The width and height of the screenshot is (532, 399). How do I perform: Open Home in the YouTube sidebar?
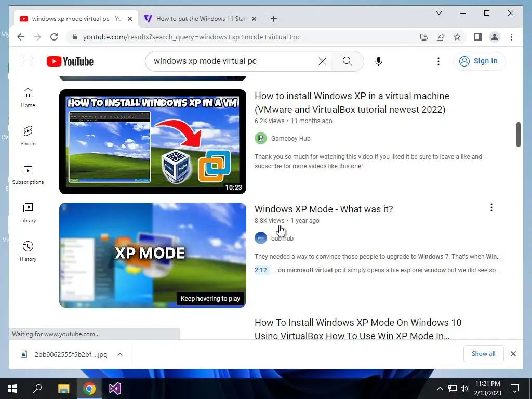click(x=28, y=98)
